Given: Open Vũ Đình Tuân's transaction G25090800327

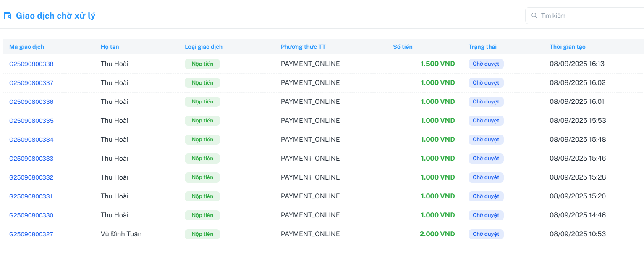Looking at the screenshot, I should tap(31, 234).
